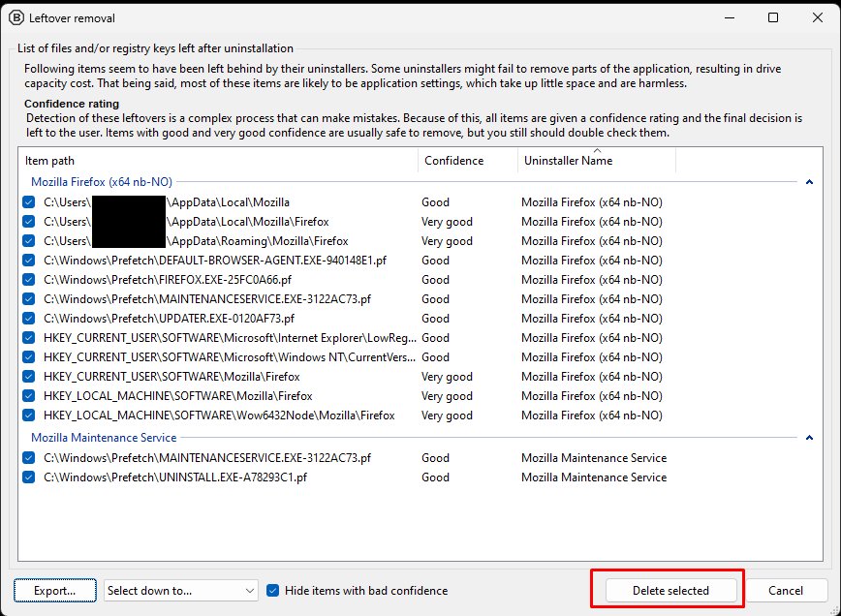The height and width of the screenshot is (616, 841).
Task: Collapse the Mozilla Maintenance Service group
Action: (809, 438)
